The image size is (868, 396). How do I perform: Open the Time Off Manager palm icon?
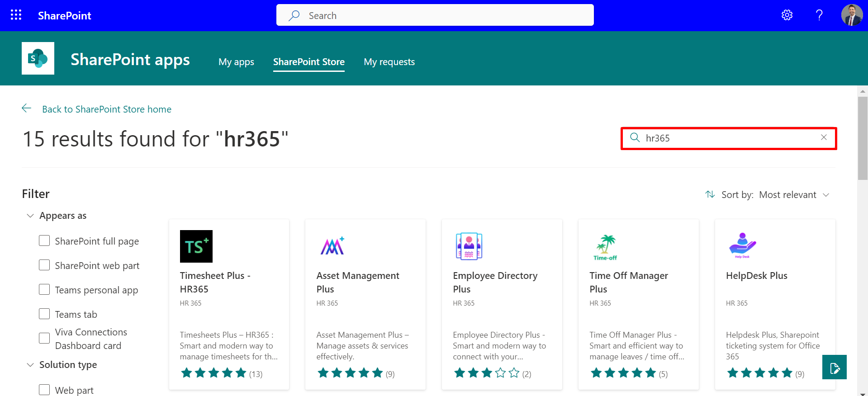(606, 246)
